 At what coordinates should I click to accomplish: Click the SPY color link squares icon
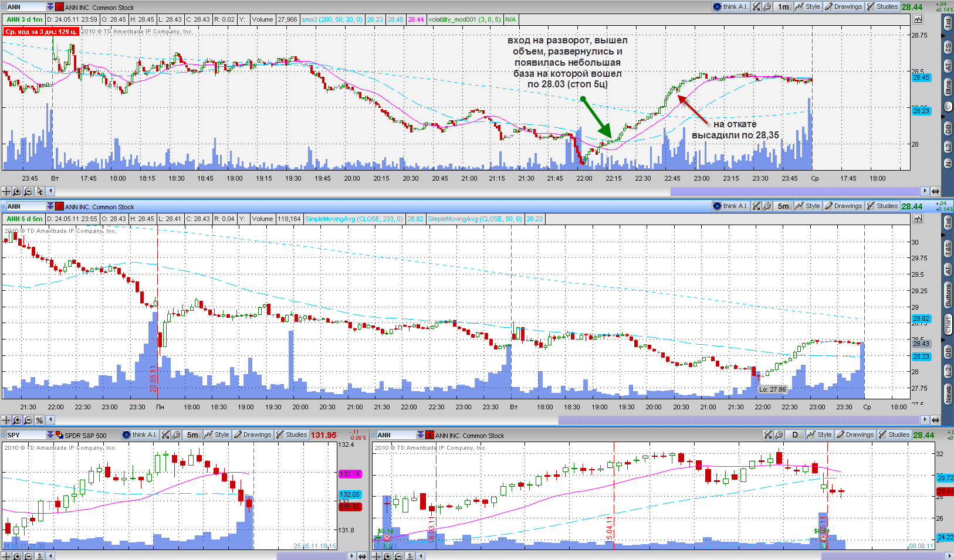coord(59,435)
